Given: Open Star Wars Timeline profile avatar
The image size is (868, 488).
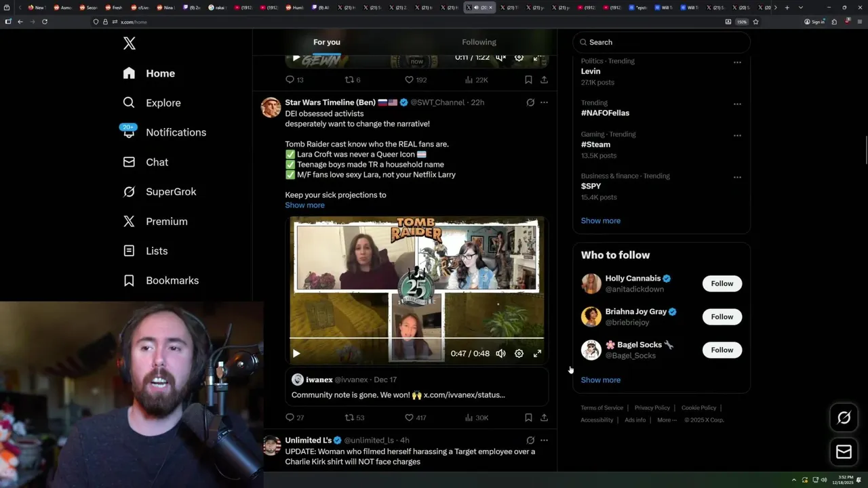Looking at the screenshot, I should (x=271, y=107).
